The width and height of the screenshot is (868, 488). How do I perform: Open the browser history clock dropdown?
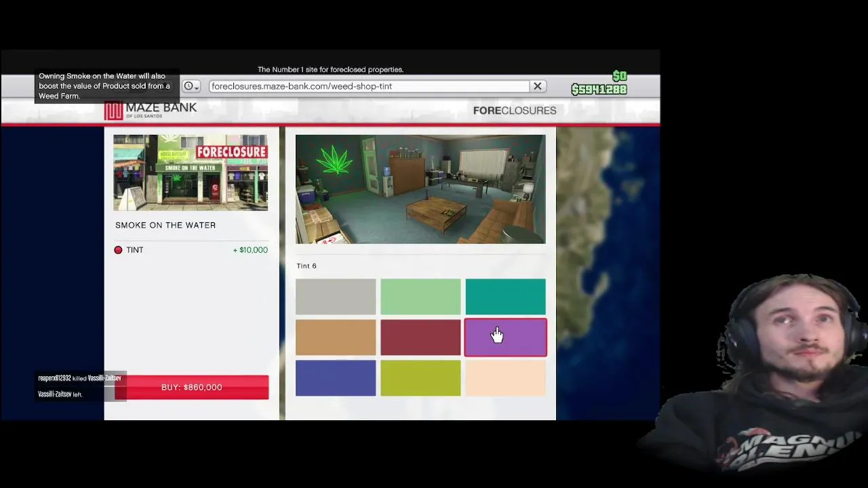pos(191,86)
